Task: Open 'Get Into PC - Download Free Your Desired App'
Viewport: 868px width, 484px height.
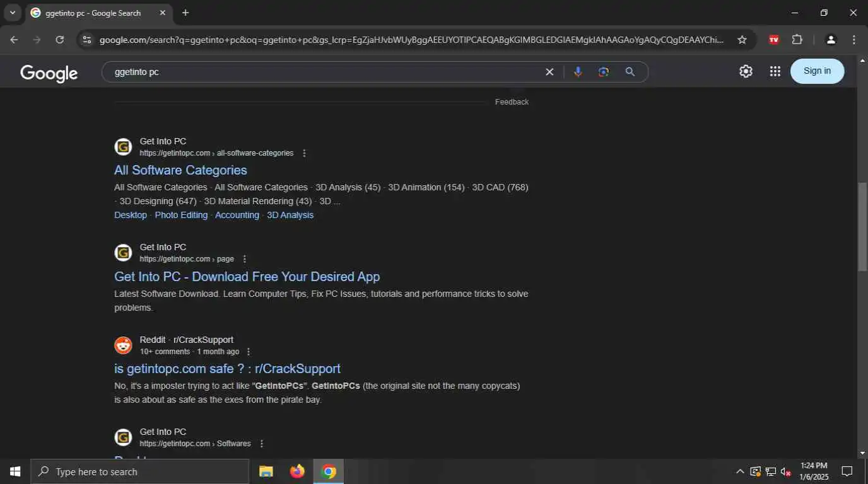Action: [x=247, y=277]
